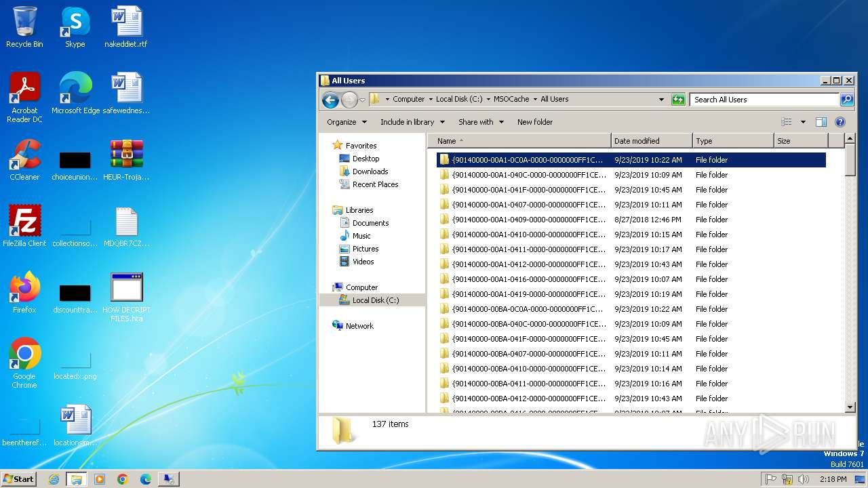Select Downloads under Favorites
This screenshot has height=488, width=868.
point(370,171)
